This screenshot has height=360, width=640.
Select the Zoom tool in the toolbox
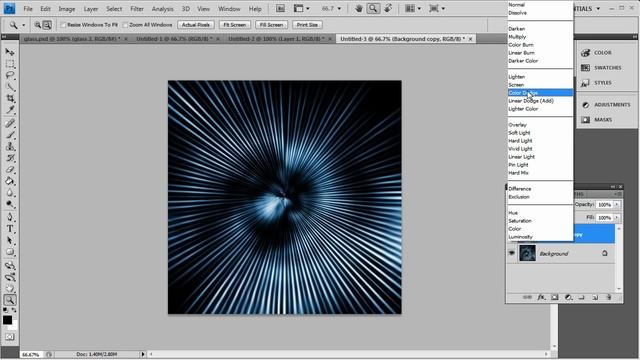click(10, 300)
